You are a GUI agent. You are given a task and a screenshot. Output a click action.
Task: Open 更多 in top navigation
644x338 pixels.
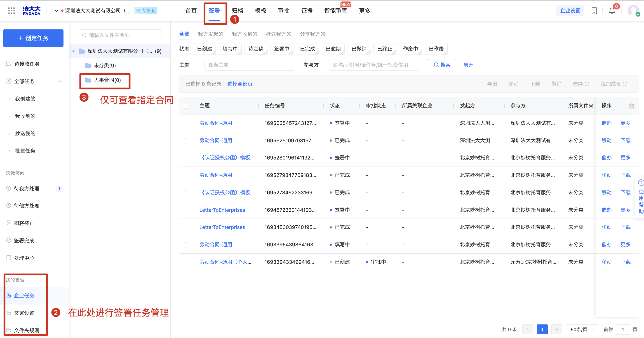[x=364, y=11]
